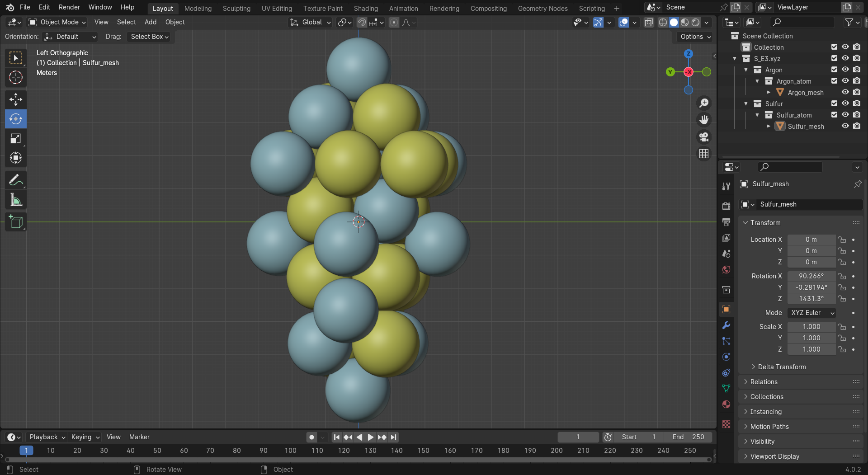Toggle camera view in viewport
This screenshot has width=868, height=475.
click(x=704, y=137)
